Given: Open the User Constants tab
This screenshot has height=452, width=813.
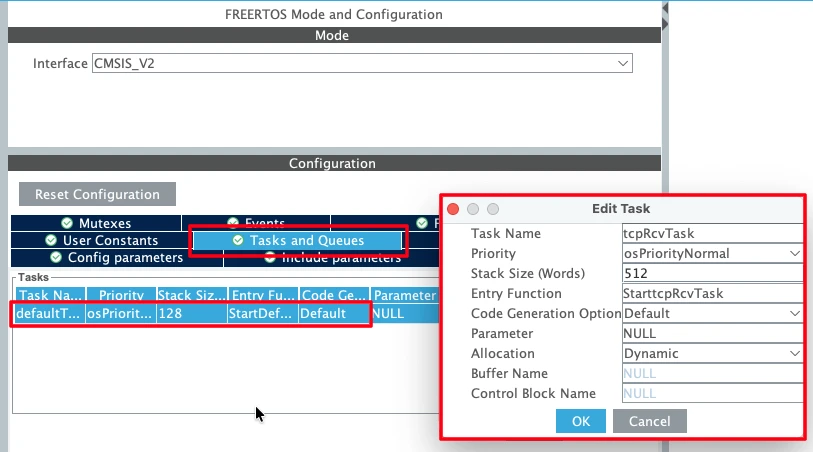Looking at the screenshot, I should pos(101,241).
